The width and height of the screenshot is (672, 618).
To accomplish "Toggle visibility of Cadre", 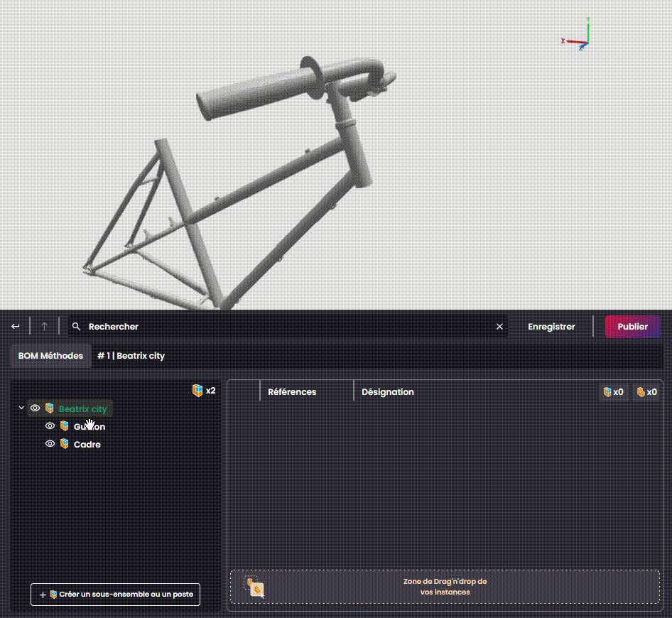I will pyautogui.click(x=50, y=443).
